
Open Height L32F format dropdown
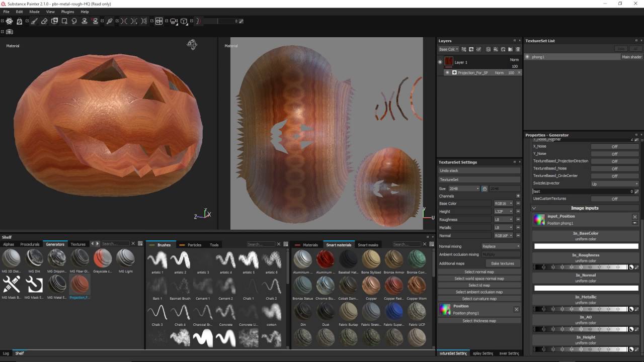pyautogui.click(x=503, y=212)
